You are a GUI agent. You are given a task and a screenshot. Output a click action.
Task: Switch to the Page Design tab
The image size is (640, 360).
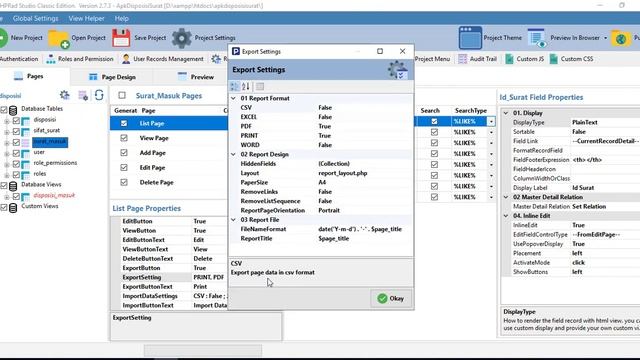pos(112,77)
